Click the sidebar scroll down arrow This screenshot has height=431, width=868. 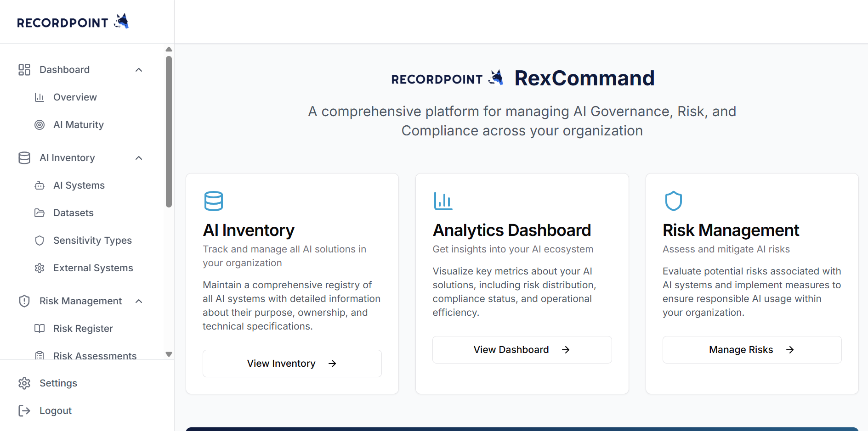pos(169,354)
